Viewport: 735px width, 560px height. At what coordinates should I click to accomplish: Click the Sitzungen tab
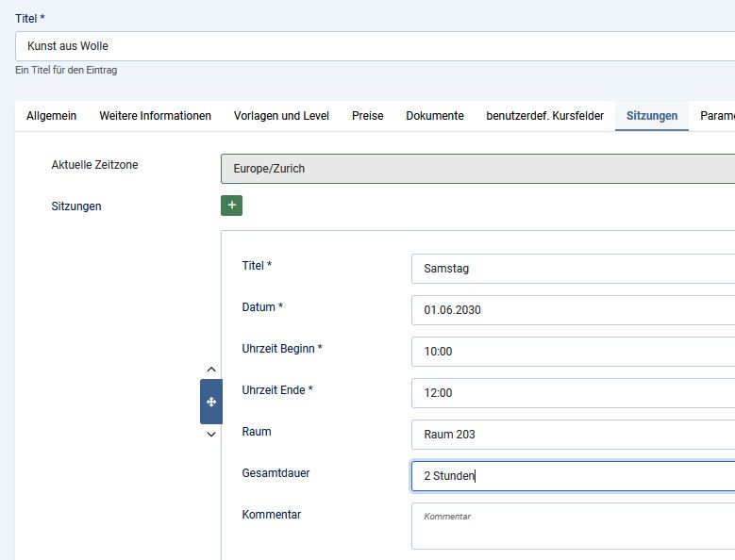point(651,116)
